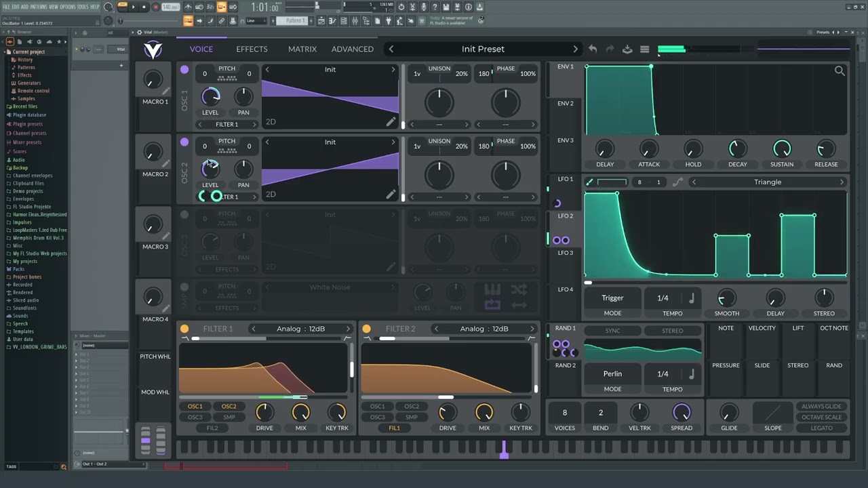Click the Init Preset name

[483, 49]
